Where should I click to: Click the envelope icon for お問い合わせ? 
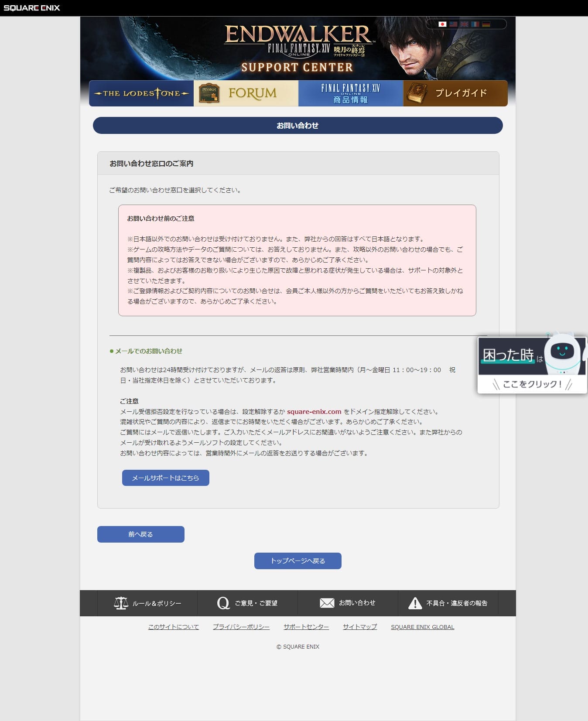[327, 603]
